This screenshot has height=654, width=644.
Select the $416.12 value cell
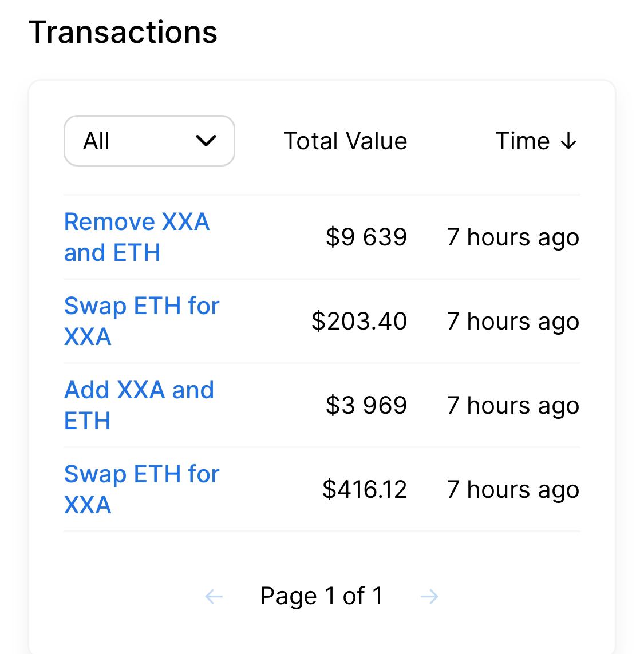(365, 489)
